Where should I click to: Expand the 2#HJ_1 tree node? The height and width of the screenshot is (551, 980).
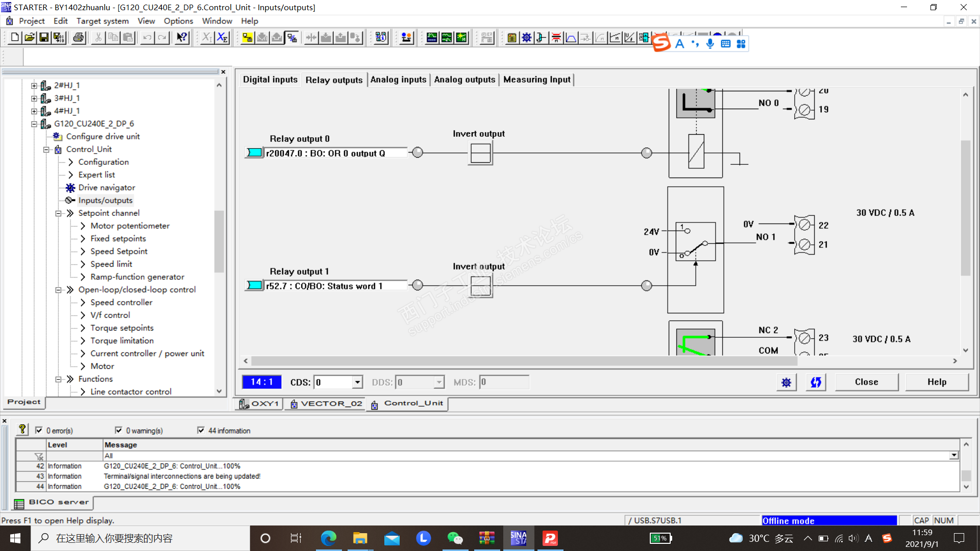coord(34,85)
